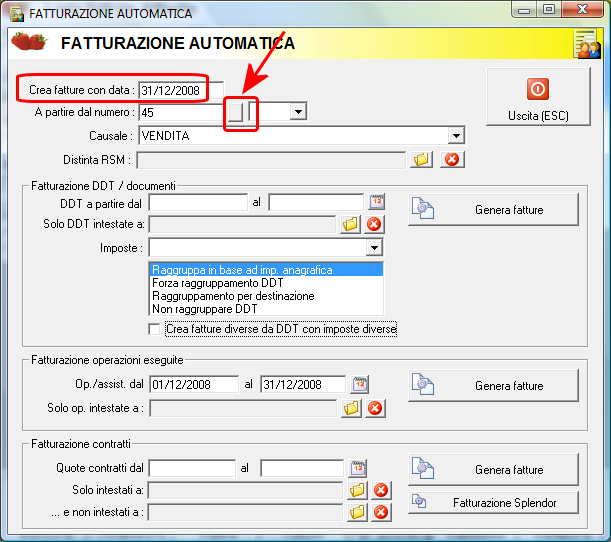Click Op./assist. dal field showing 01/12/2008
This screenshot has height=542, width=611.
pyautogui.click(x=194, y=385)
